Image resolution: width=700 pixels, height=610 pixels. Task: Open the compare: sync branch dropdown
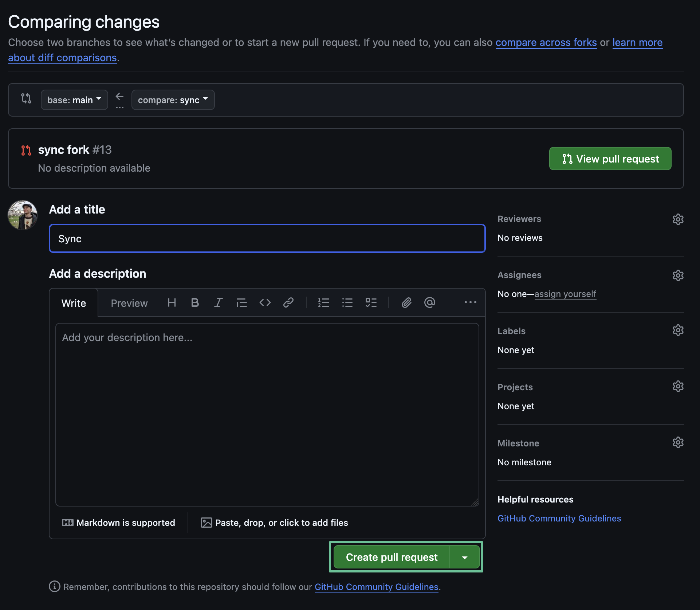click(x=173, y=100)
